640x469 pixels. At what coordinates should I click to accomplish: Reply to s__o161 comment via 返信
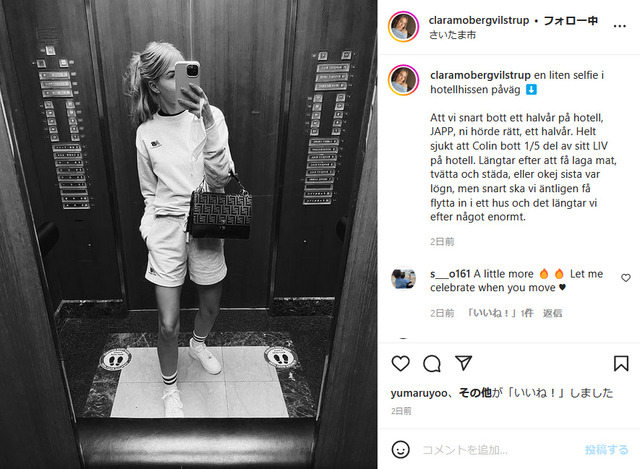point(552,313)
